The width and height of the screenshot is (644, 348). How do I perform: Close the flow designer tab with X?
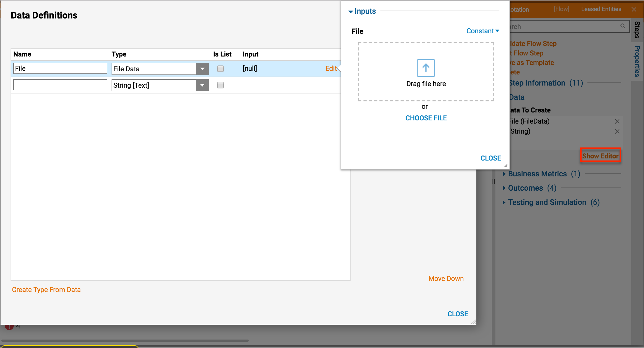click(x=634, y=9)
